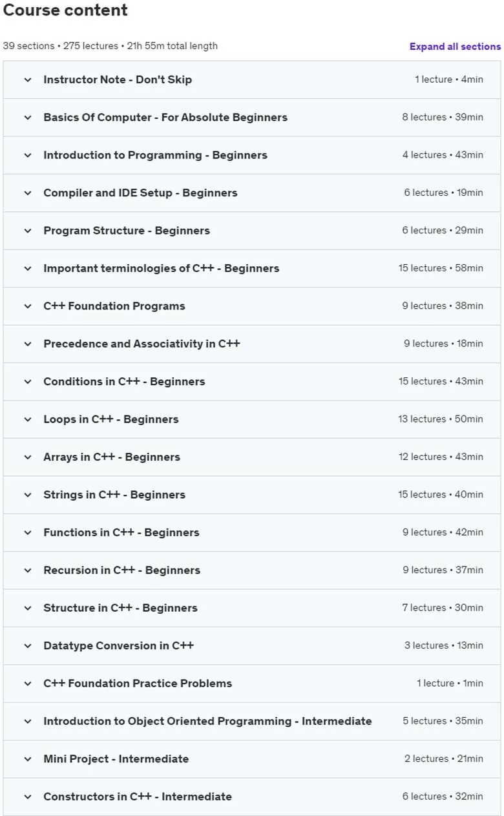Screen dimensions: 504x816
Task: Expand Important terminologies of C++ section
Action: tap(252, 268)
